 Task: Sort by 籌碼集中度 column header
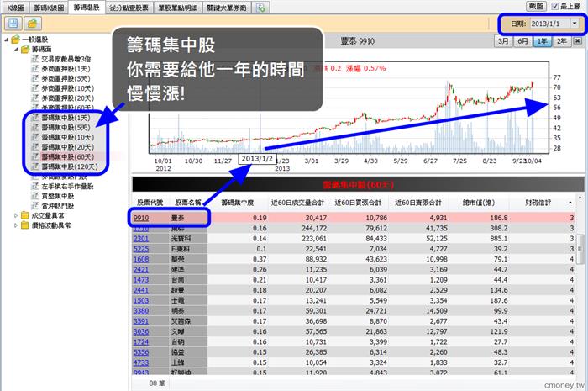(x=237, y=203)
